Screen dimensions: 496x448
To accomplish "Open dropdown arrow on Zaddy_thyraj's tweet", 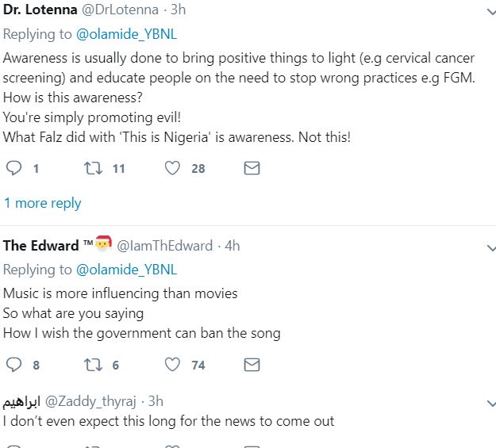I will pyautogui.click(x=489, y=401).
